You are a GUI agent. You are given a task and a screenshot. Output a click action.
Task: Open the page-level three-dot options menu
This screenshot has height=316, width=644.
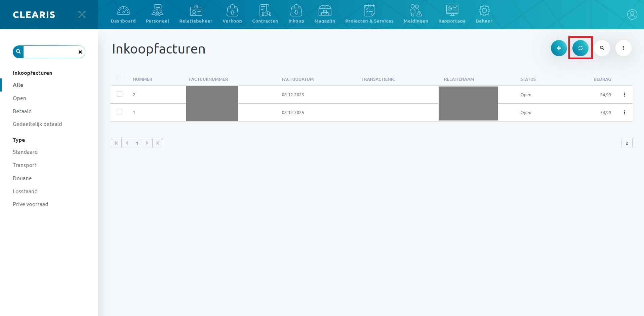(x=623, y=48)
